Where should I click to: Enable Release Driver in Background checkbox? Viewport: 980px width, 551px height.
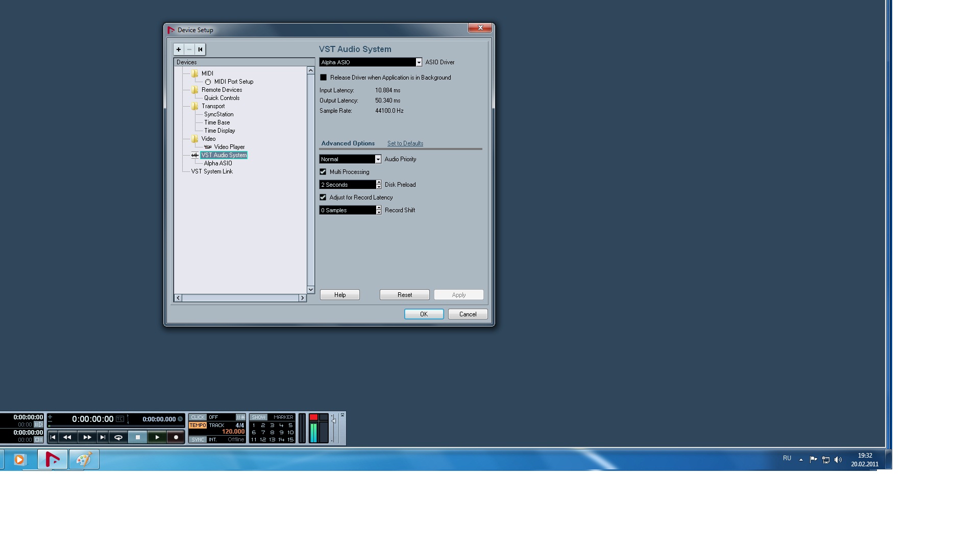click(323, 78)
